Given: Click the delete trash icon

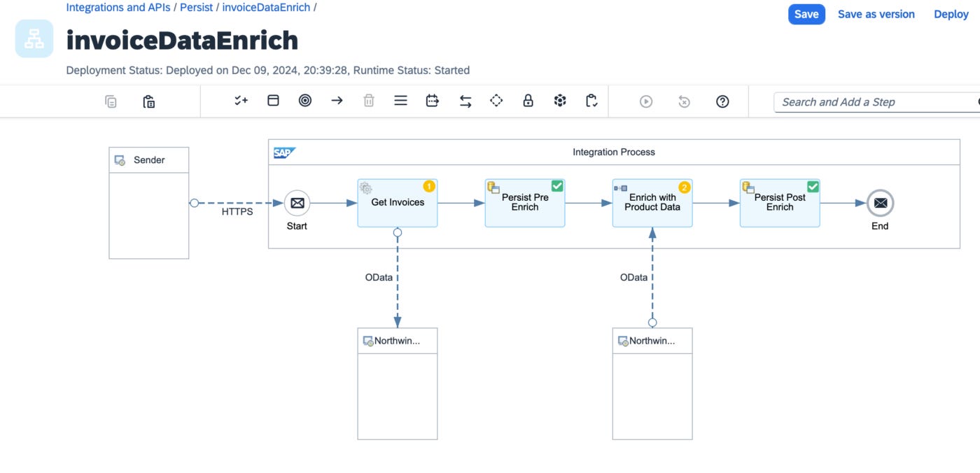Looking at the screenshot, I should tap(369, 101).
